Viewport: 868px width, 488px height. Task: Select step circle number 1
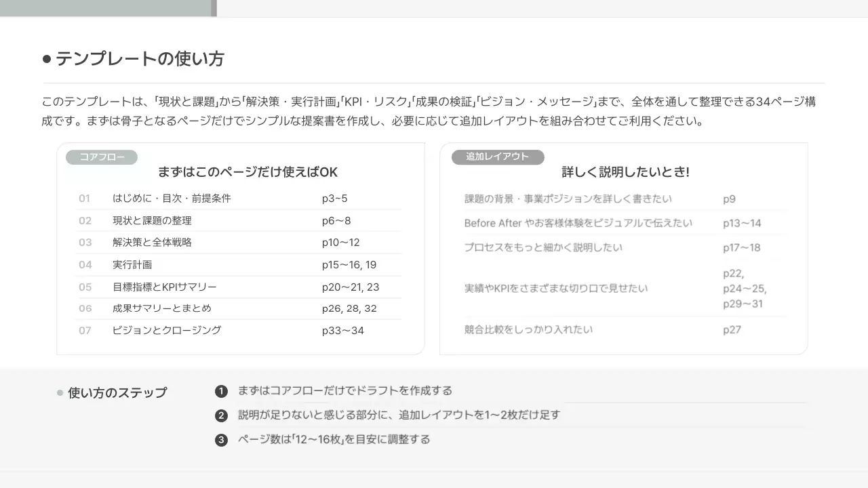(221, 391)
